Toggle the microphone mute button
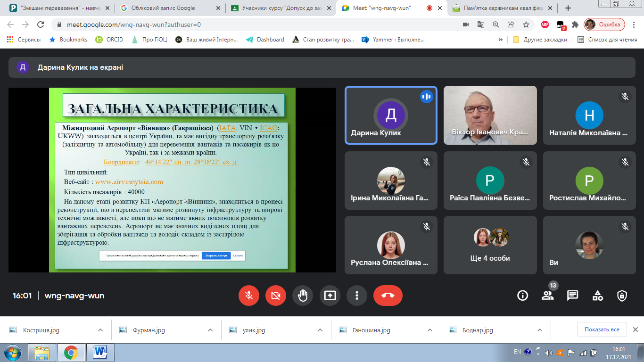644x362 pixels. pyautogui.click(x=249, y=296)
